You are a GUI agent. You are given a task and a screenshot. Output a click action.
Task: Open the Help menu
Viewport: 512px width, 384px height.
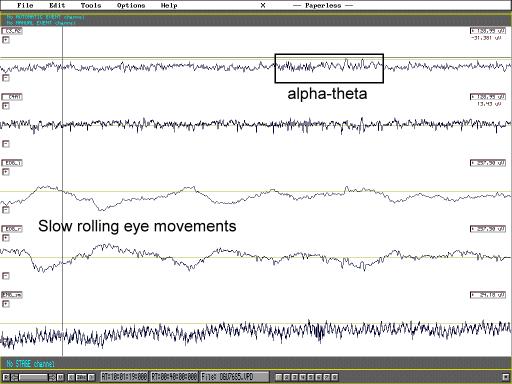169,5
